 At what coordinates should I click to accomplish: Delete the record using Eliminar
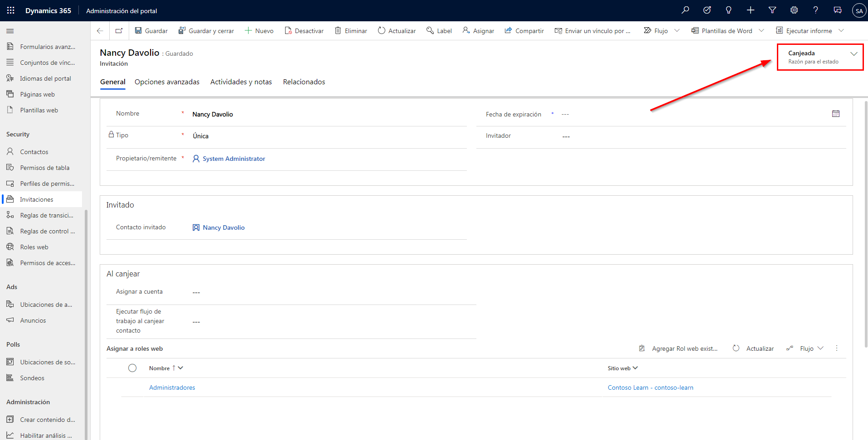click(351, 31)
